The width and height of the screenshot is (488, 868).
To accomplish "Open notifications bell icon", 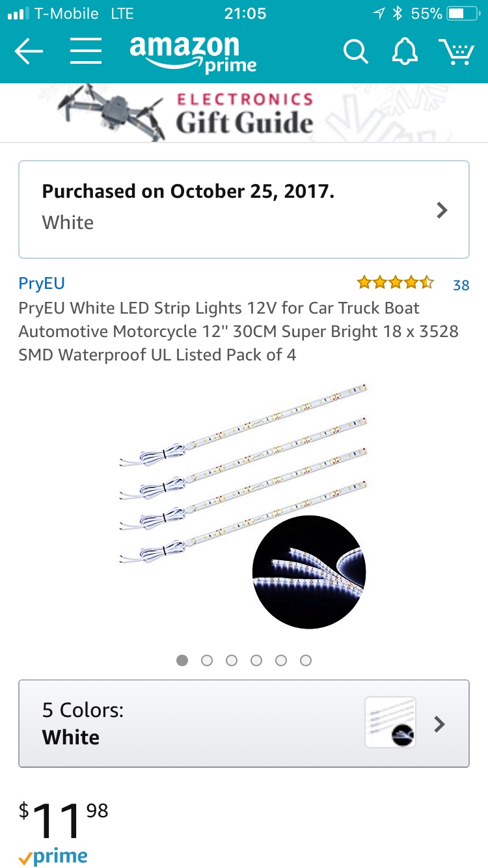I will pos(405,51).
